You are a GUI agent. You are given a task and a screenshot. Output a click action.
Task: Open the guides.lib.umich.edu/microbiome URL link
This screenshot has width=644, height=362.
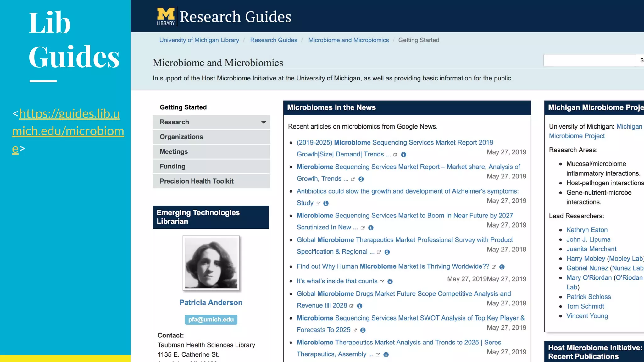click(x=68, y=131)
